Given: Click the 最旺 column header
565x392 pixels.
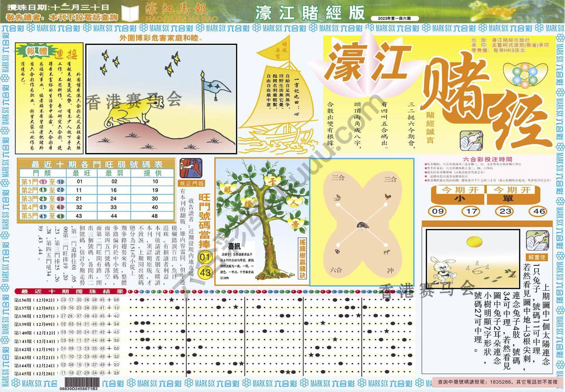Looking at the screenshot, I should pos(82,173).
